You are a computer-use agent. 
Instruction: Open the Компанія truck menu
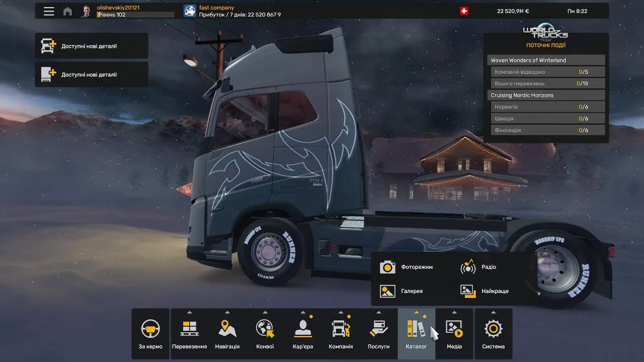point(341,334)
